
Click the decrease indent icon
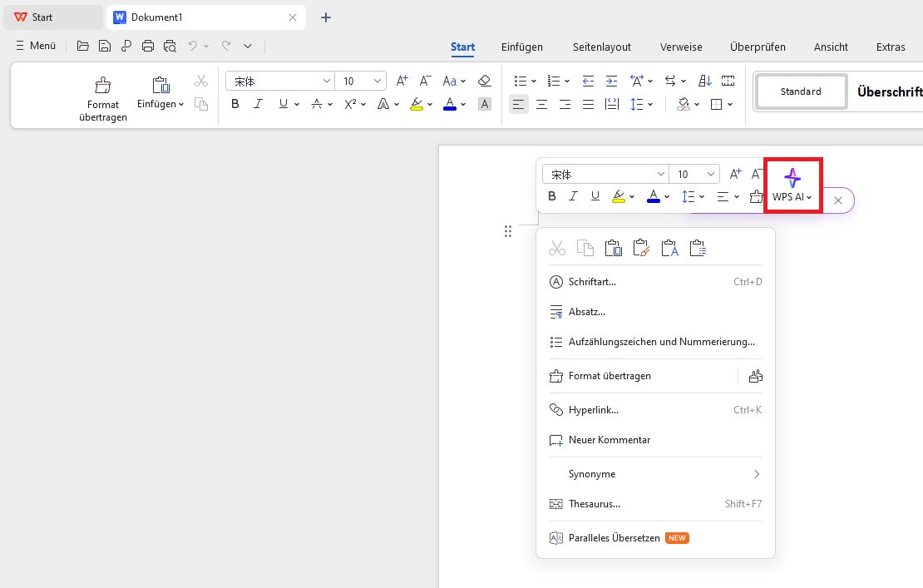click(589, 81)
